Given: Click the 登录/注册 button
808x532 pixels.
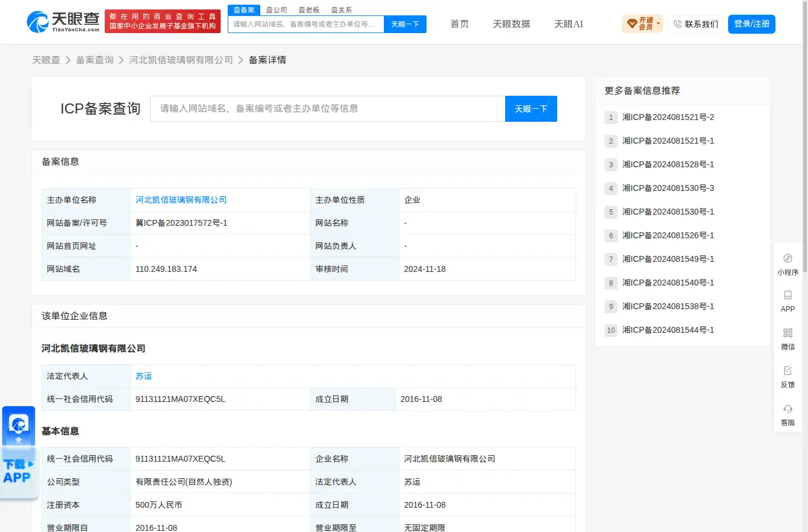Looking at the screenshot, I should click(752, 24).
